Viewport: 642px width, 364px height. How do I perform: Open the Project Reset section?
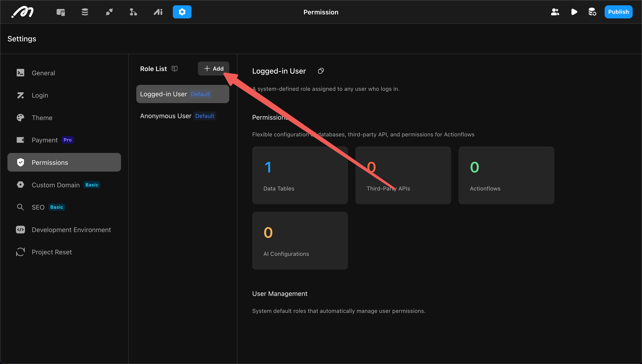(x=64, y=252)
